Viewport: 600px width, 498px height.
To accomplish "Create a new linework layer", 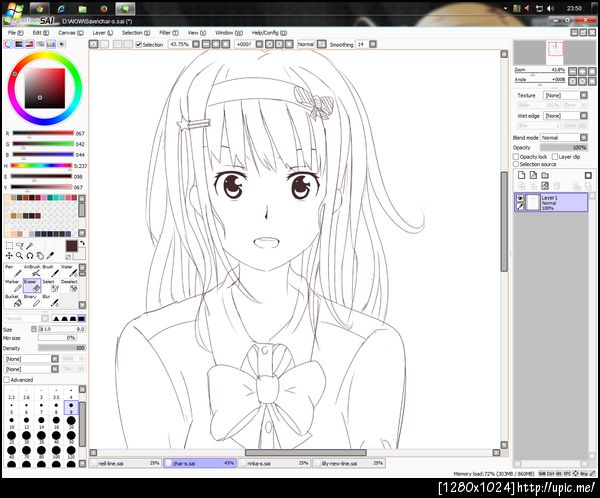I will tap(533, 175).
